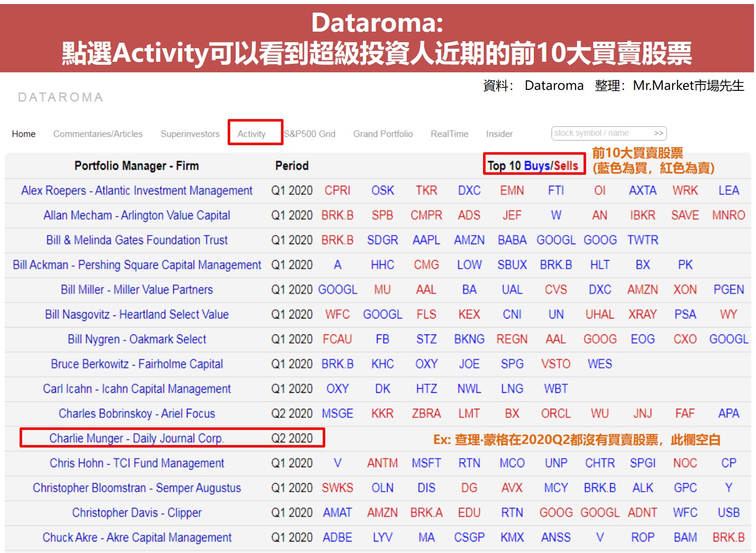The height and width of the screenshot is (553, 756).
Task: Click HHC ticker in Bill Ackman row
Action: pyautogui.click(x=383, y=265)
